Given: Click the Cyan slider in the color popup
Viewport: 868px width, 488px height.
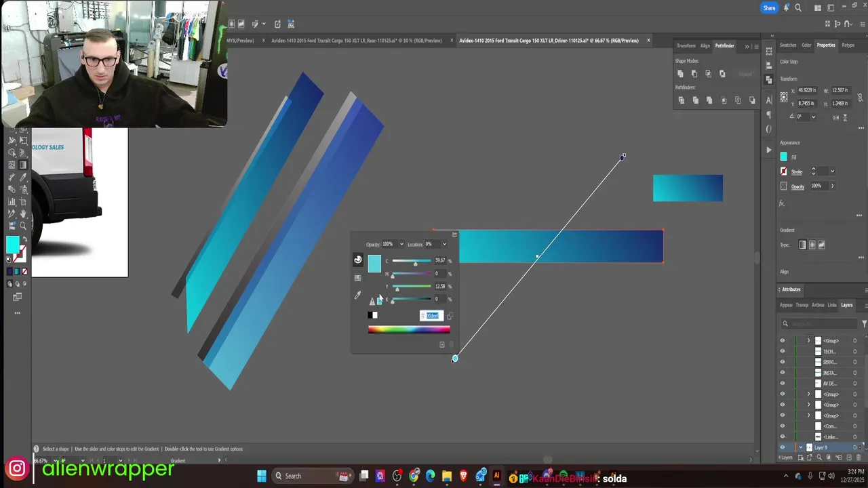Looking at the screenshot, I should (x=412, y=261).
